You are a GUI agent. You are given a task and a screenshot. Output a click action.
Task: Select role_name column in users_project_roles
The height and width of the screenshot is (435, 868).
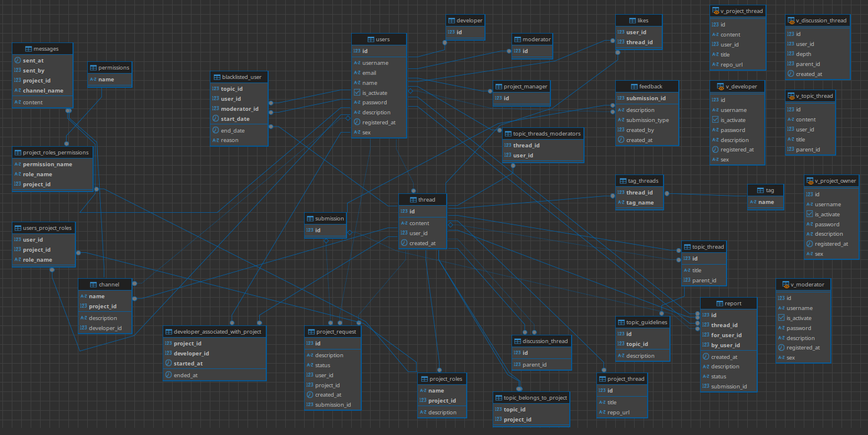[x=37, y=260]
